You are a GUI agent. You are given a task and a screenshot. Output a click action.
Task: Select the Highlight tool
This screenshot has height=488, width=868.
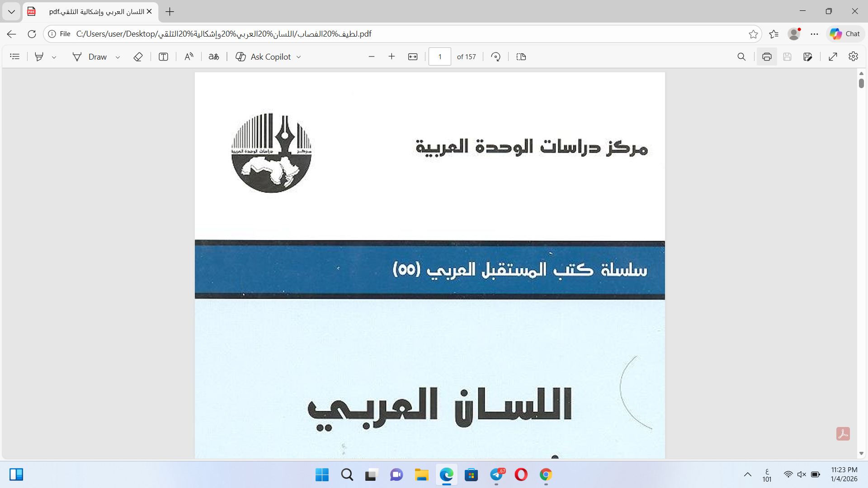39,56
